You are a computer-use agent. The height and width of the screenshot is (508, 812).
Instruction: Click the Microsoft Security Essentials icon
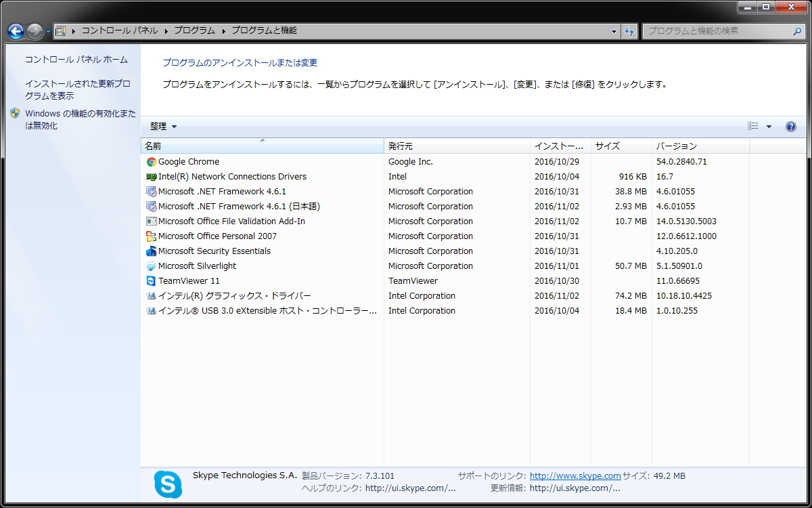(x=152, y=251)
